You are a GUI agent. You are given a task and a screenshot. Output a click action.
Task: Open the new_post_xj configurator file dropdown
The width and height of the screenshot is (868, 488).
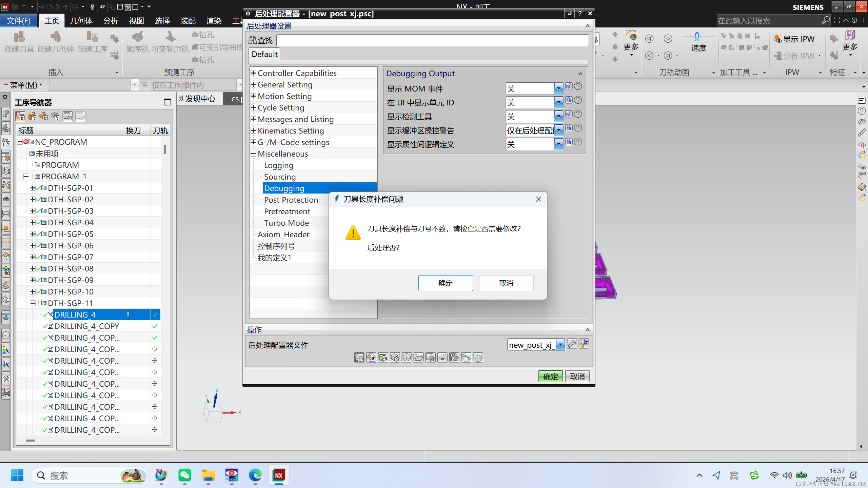click(x=560, y=345)
